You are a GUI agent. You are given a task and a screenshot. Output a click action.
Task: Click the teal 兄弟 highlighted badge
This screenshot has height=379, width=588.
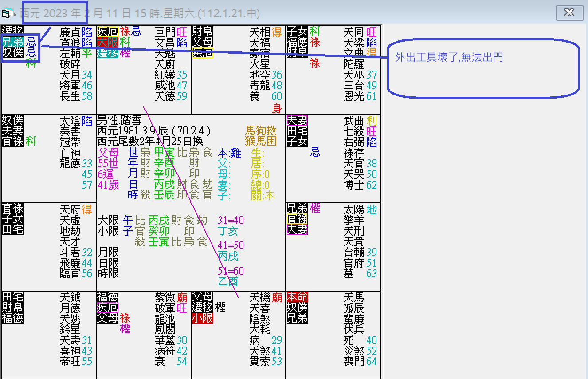[x=12, y=42]
